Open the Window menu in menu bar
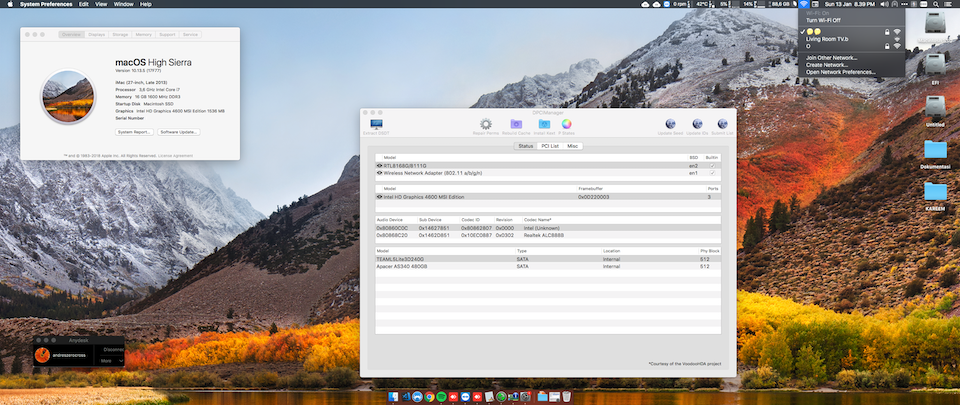This screenshot has height=405, width=960. click(123, 5)
